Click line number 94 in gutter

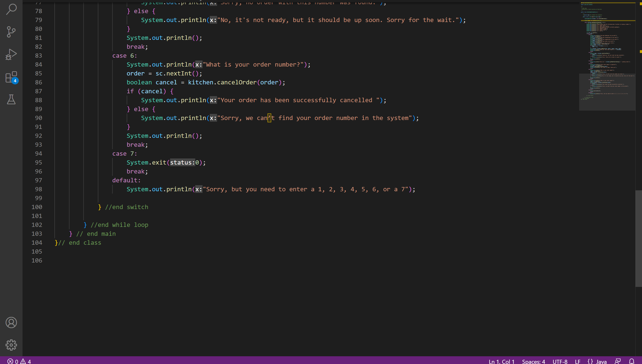pos(38,154)
